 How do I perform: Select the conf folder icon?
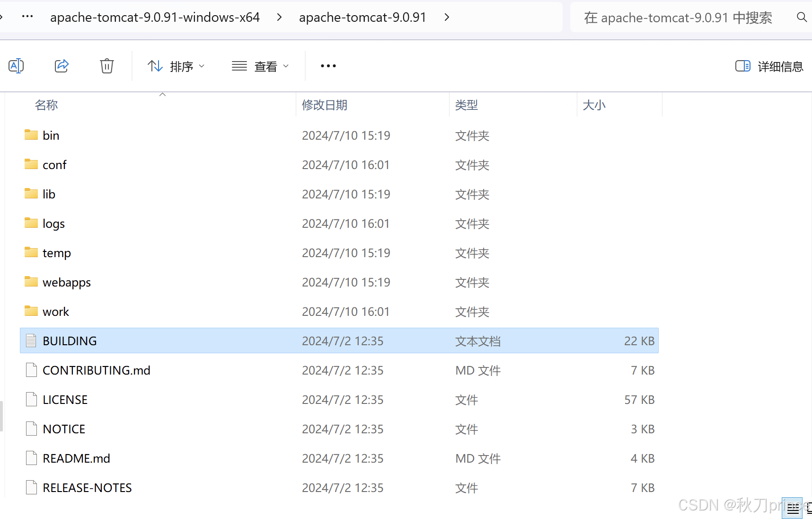pos(31,164)
